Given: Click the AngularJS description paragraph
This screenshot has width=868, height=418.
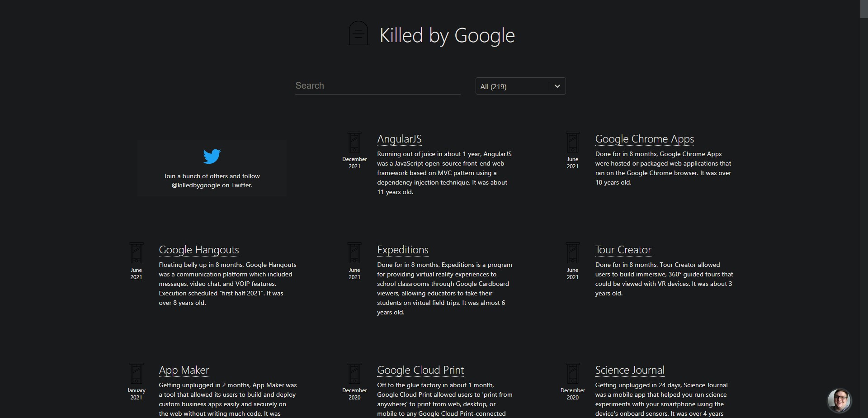Looking at the screenshot, I should point(445,173).
